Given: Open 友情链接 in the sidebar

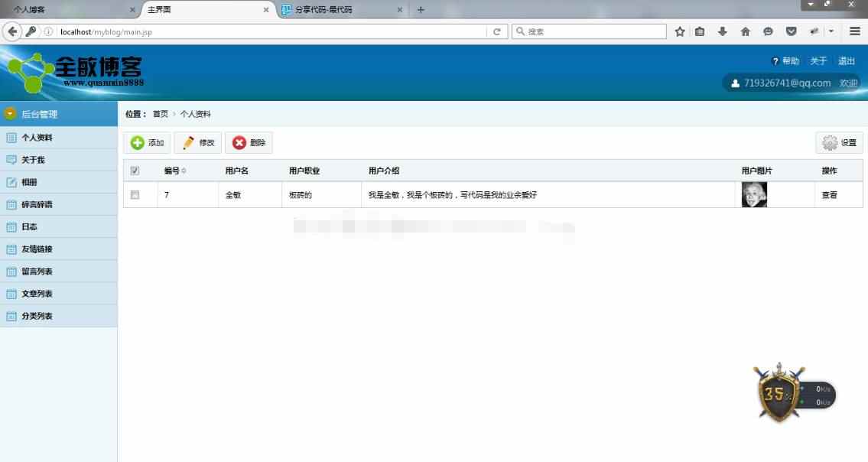Looking at the screenshot, I should [x=59, y=249].
